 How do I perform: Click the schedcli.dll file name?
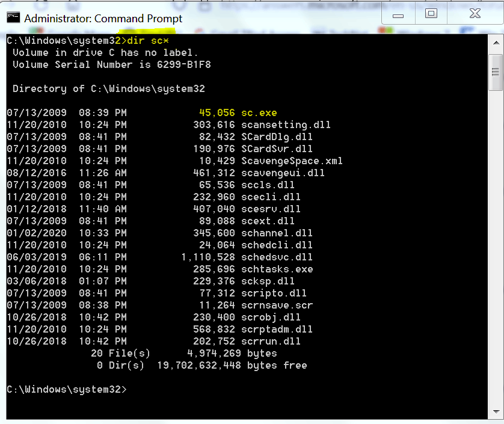pos(277,245)
